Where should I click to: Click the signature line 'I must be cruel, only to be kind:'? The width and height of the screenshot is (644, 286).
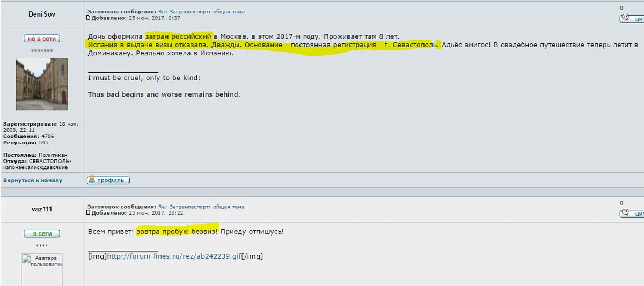point(144,78)
